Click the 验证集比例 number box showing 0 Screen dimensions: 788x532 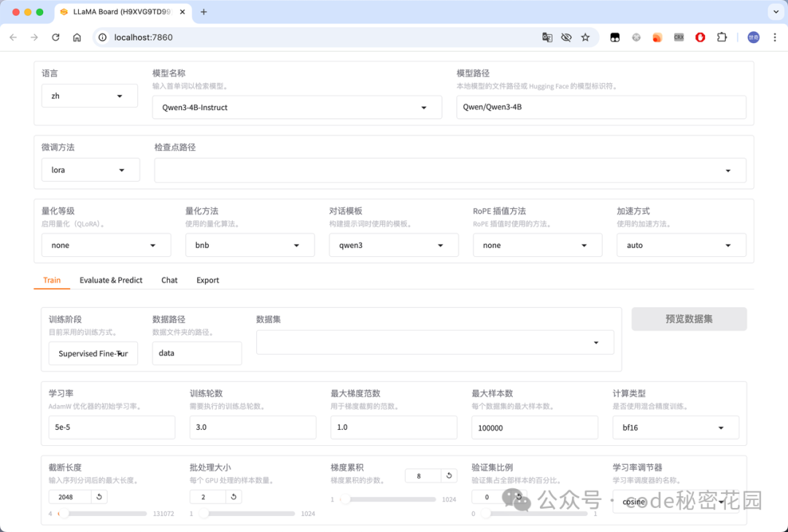click(x=490, y=497)
